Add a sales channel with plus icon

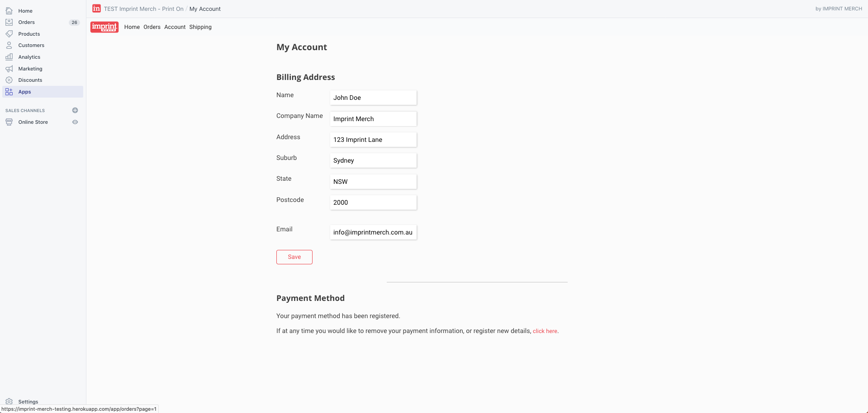75,110
